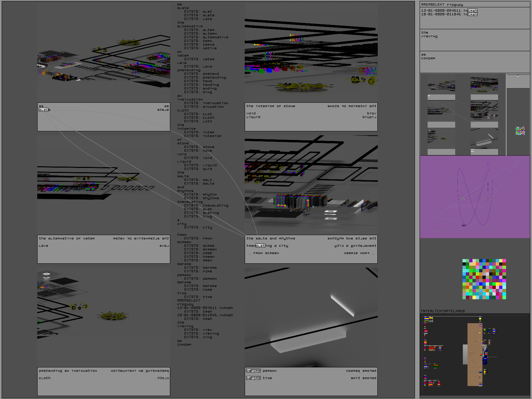Screen dimensions: 532x399
Task: Click 'translating' heading in center list
Action: 190,202
